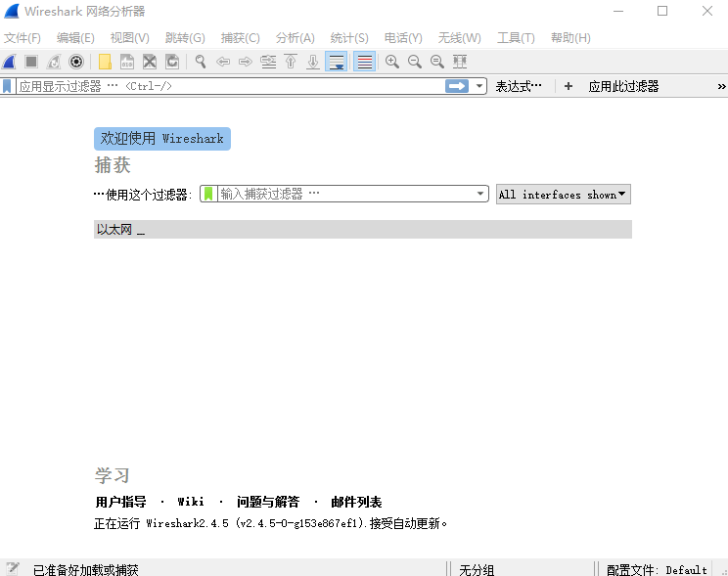The width and height of the screenshot is (728, 576).
Task: Open 捕获(C) menu
Action: pyautogui.click(x=241, y=37)
